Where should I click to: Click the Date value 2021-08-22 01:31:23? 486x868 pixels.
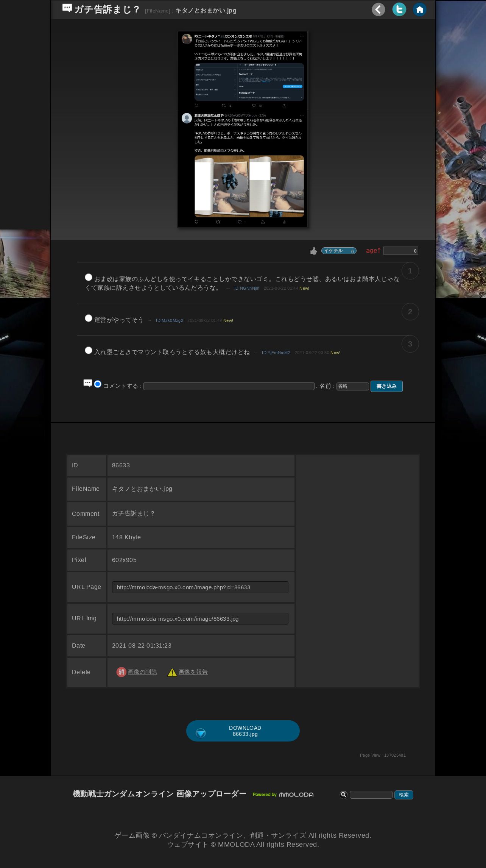[142, 646]
